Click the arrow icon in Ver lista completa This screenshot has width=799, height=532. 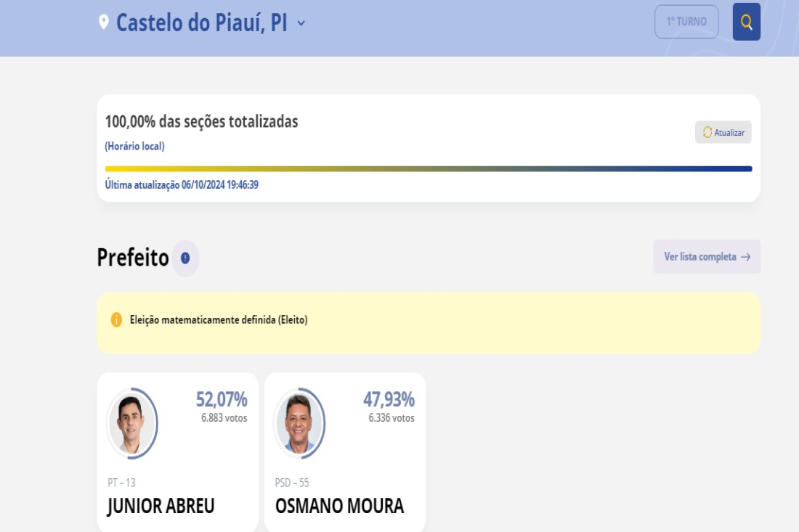point(745,257)
